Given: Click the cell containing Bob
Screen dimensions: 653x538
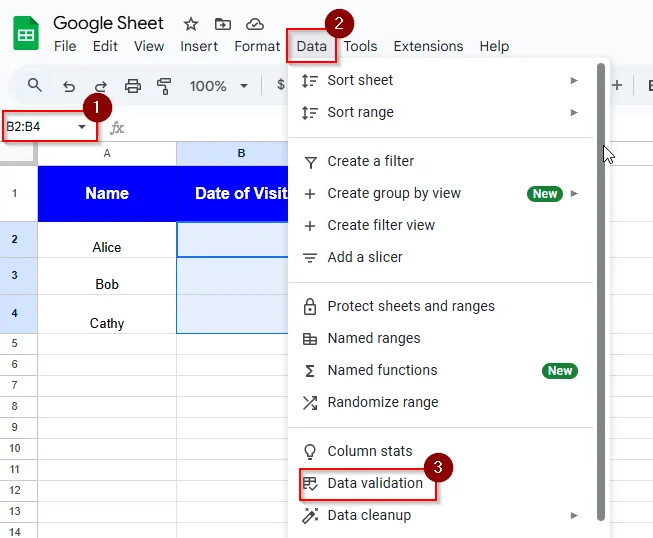Looking at the screenshot, I should 107,276.
